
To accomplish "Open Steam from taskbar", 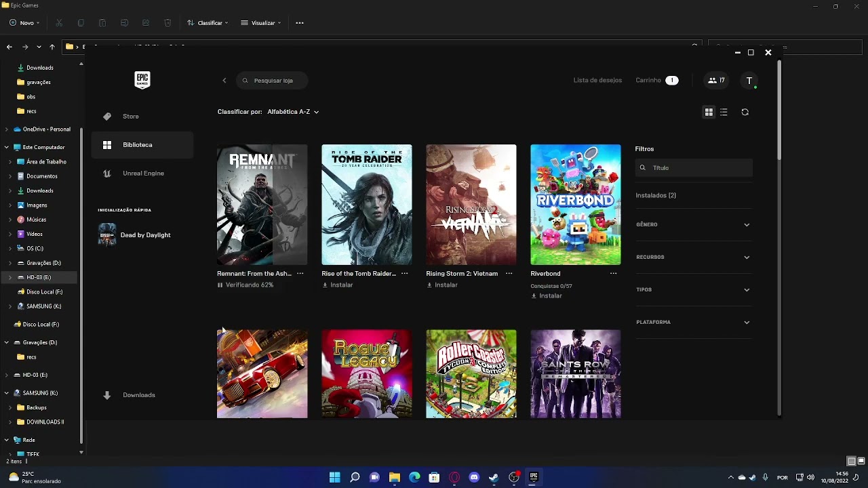I will 494,477.
